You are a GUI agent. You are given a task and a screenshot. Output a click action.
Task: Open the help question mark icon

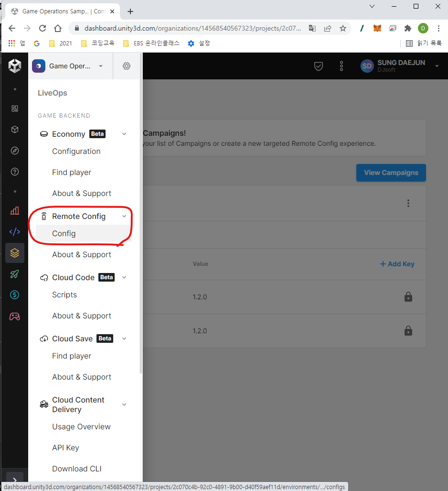click(15, 172)
